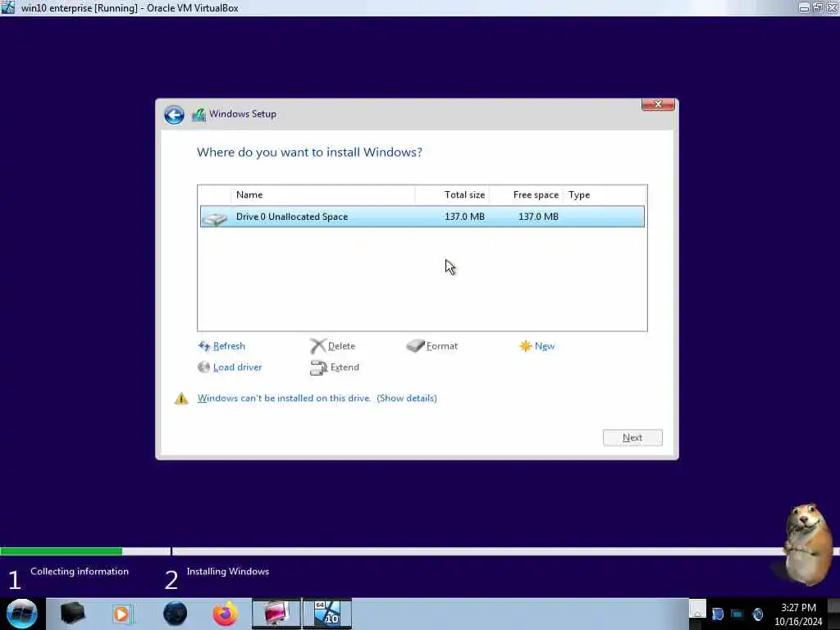Viewport: 840px width, 630px height.
Task: Select Drive 0 Unallocated Space row
Action: [422, 217]
